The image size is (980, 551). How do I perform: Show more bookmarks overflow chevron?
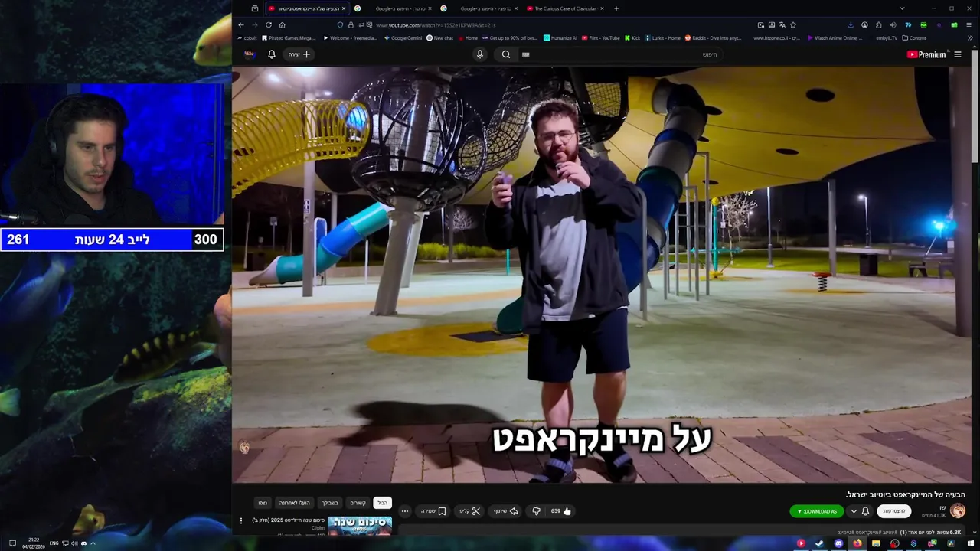[x=970, y=37]
